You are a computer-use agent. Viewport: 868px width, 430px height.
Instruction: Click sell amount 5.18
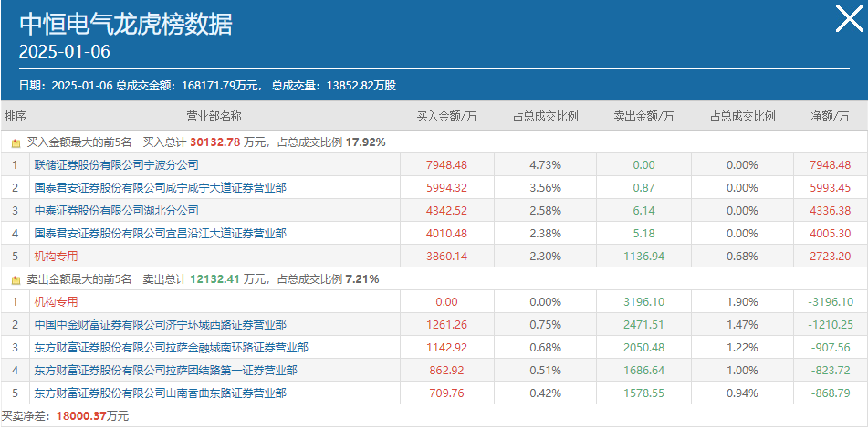tap(643, 234)
